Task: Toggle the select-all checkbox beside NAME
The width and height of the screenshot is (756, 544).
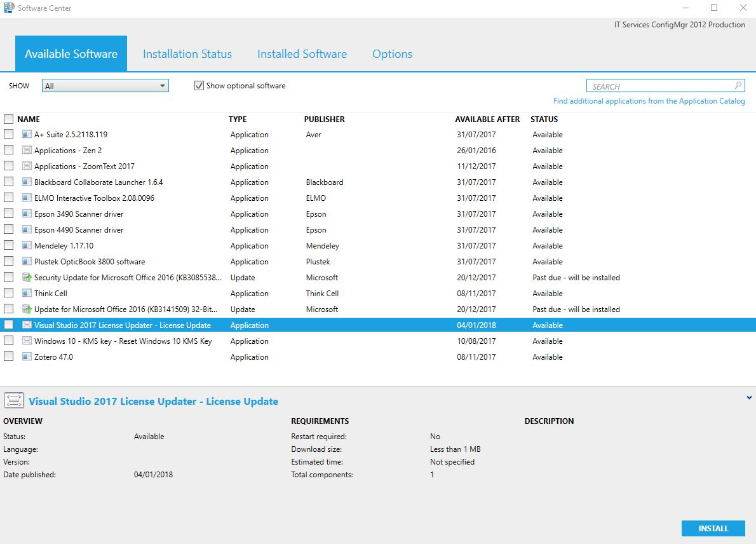Action: 9,119
